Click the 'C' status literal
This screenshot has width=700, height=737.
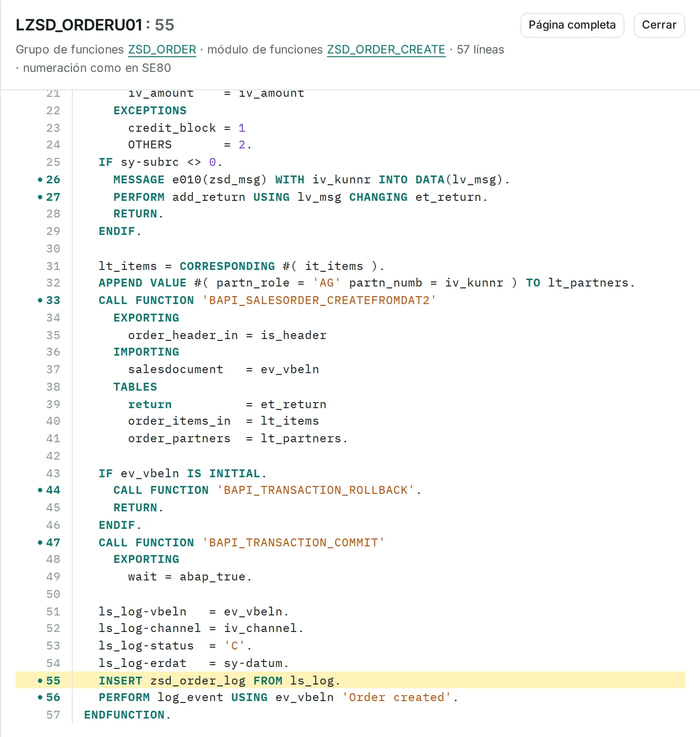234,646
